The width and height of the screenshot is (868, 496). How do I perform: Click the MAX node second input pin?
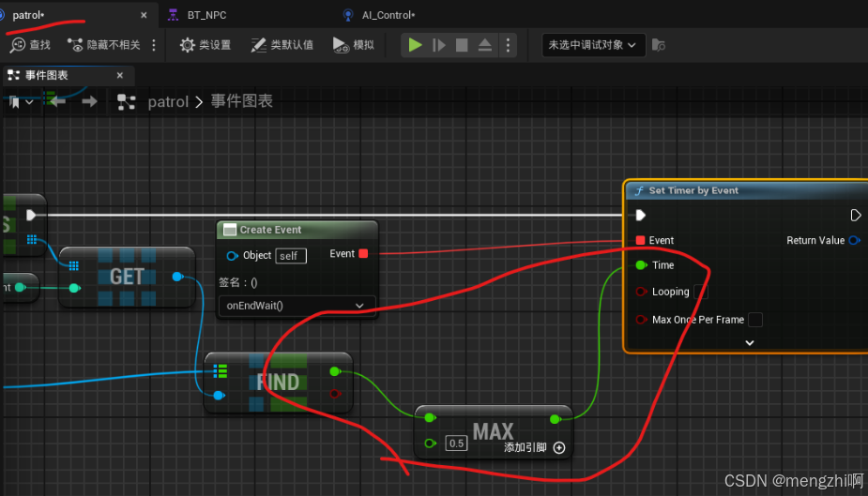(430, 443)
